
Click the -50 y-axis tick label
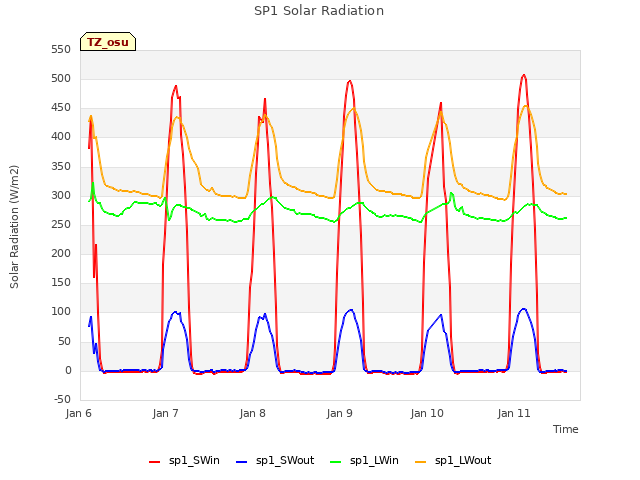click(x=62, y=399)
